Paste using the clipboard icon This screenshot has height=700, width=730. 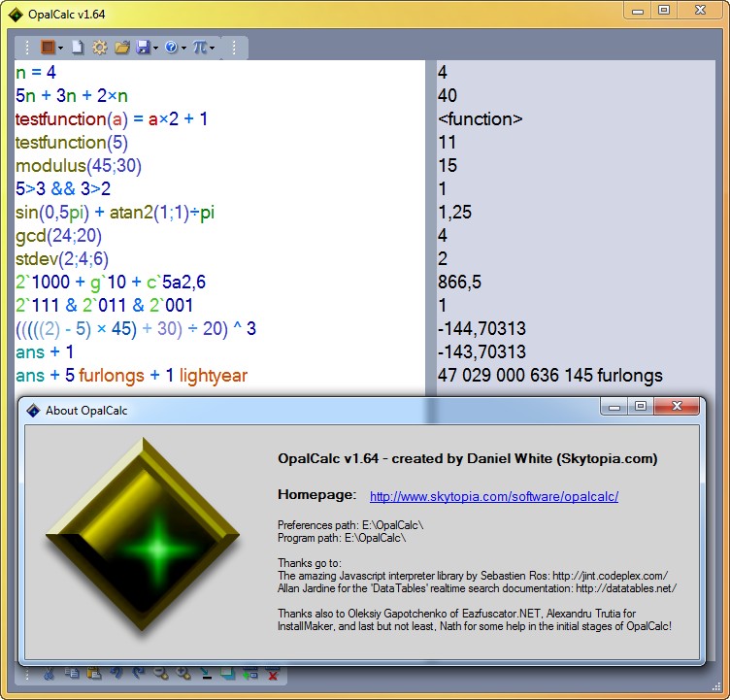point(94,674)
